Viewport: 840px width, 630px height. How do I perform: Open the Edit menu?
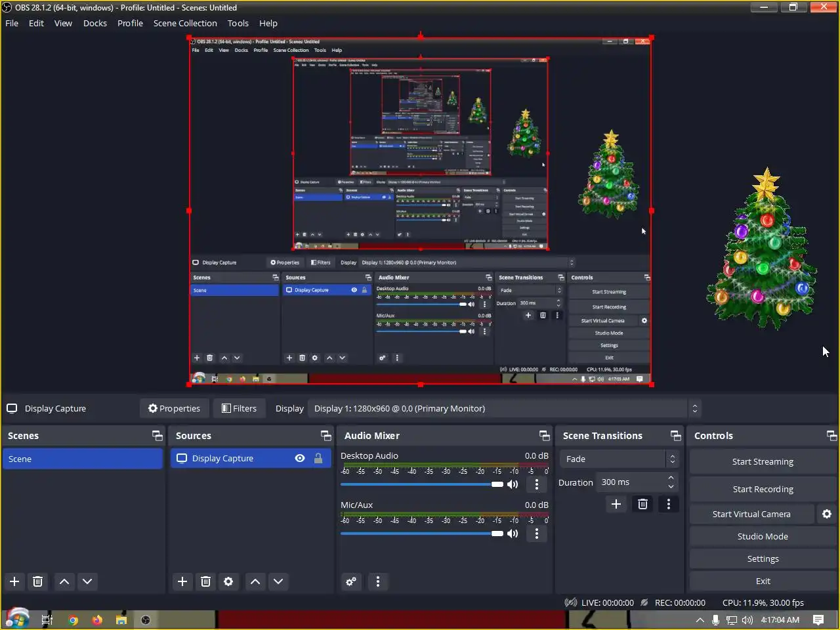click(36, 23)
